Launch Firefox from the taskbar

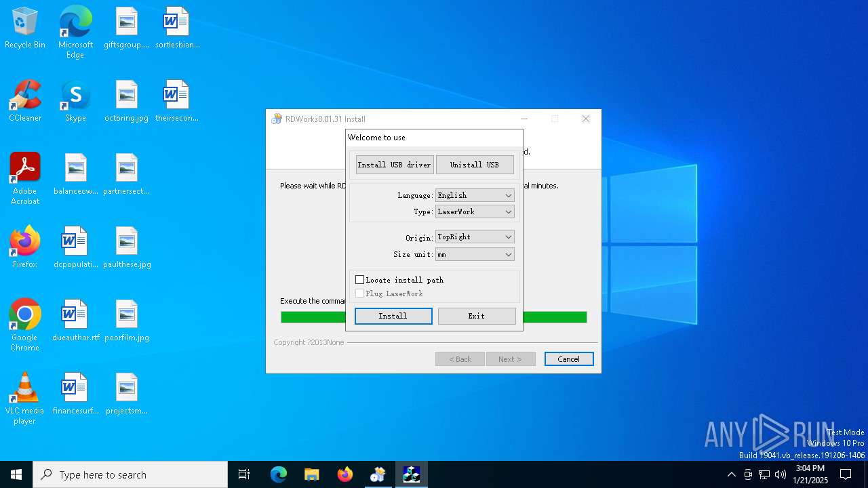[x=345, y=474]
